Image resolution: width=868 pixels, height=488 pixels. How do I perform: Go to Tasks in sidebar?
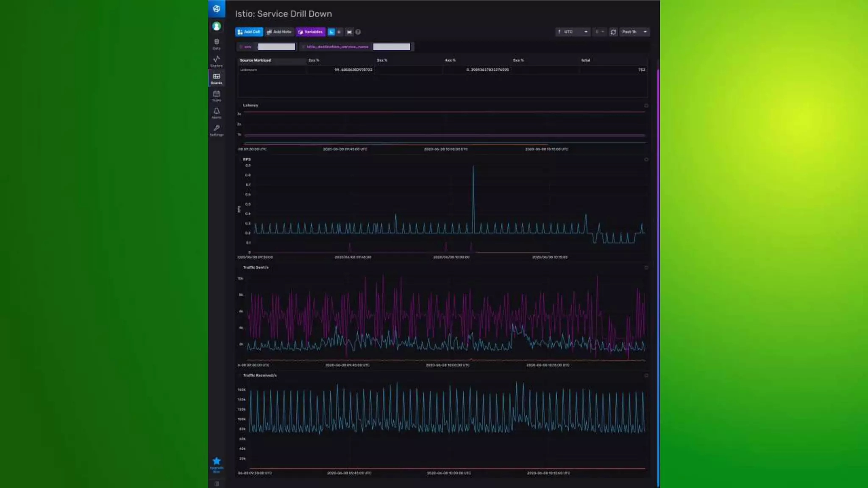[x=216, y=96]
